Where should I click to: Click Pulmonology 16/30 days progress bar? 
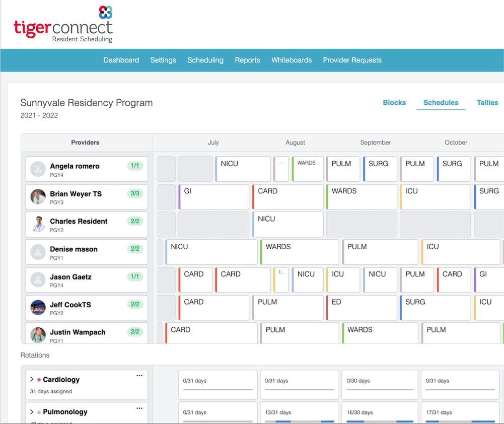tap(380, 421)
